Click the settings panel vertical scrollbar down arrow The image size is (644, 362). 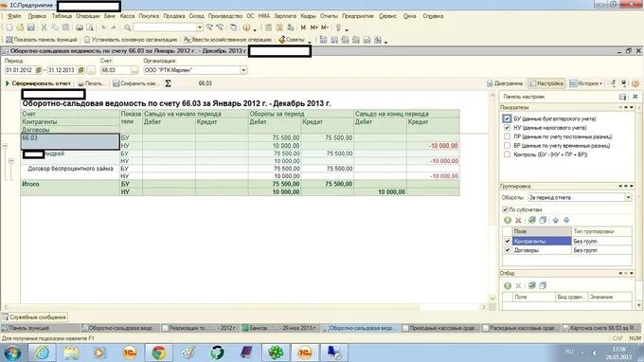[x=638, y=305]
